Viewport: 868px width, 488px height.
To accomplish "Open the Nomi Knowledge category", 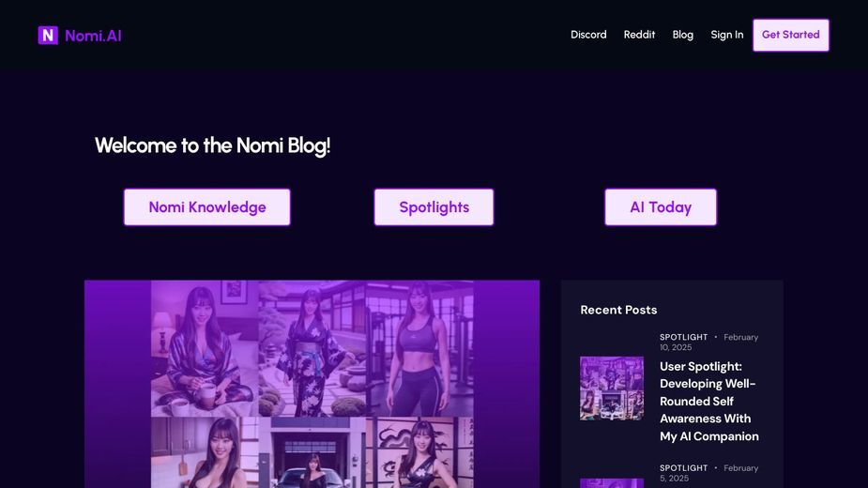I will click(x=207, y=207).
